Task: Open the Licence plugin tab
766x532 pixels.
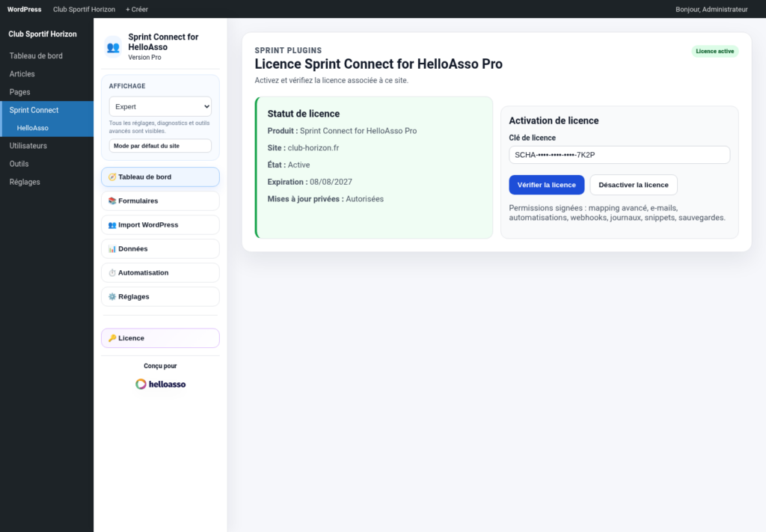Action: coord(160,338)
